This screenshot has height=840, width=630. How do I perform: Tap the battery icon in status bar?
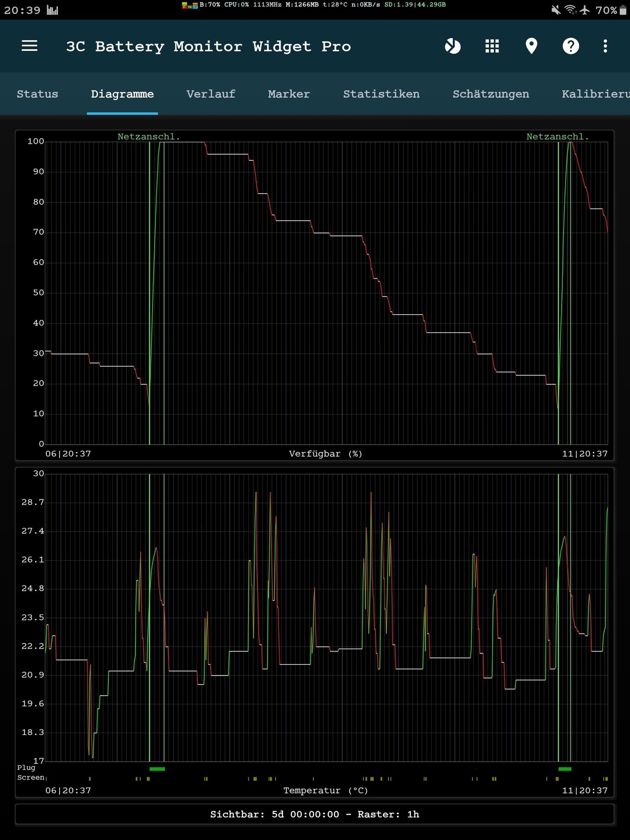pos(623,10)
